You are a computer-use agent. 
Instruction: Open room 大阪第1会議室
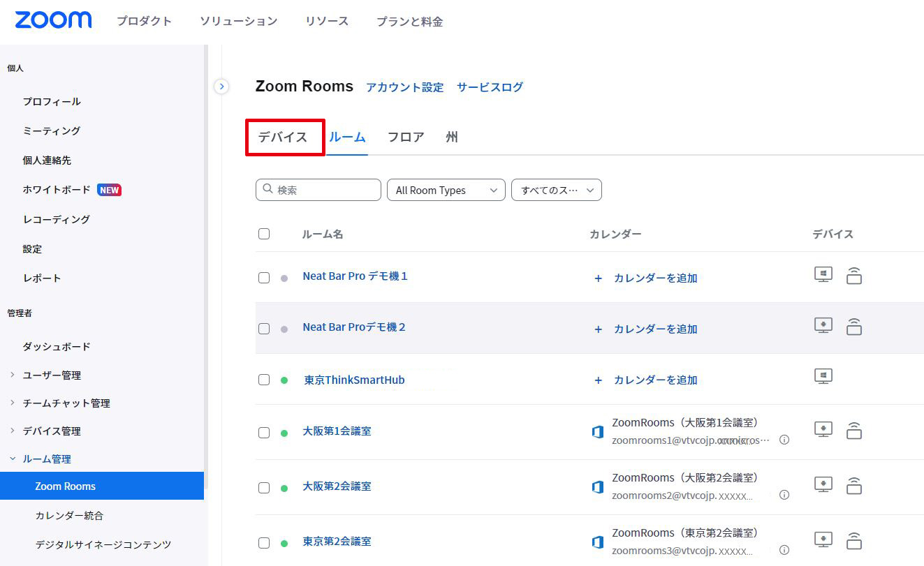pyautogui.click(x=337, y=431)
